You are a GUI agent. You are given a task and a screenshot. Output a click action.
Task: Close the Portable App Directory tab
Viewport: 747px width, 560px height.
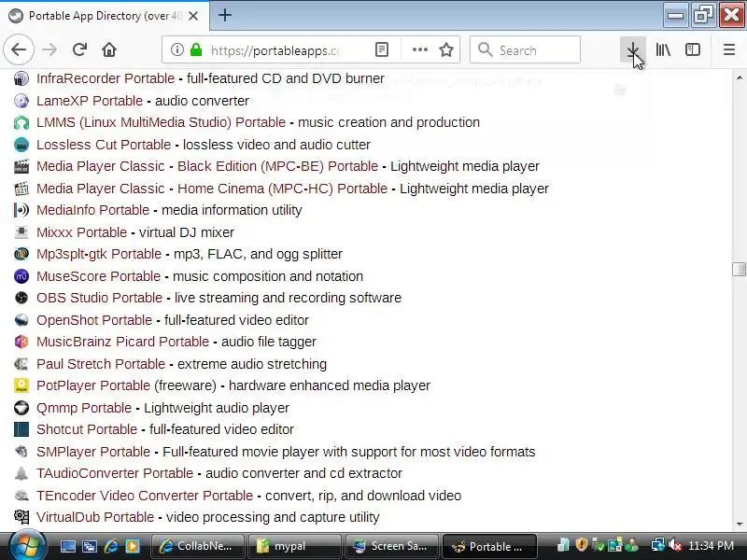point(193,16)
